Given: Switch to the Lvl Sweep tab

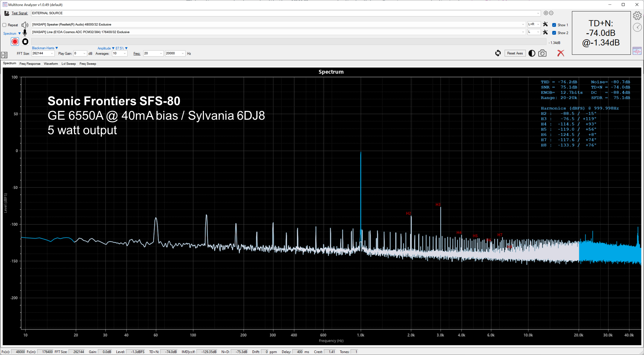Looking at the screenshot, I should tap(69, 64).
